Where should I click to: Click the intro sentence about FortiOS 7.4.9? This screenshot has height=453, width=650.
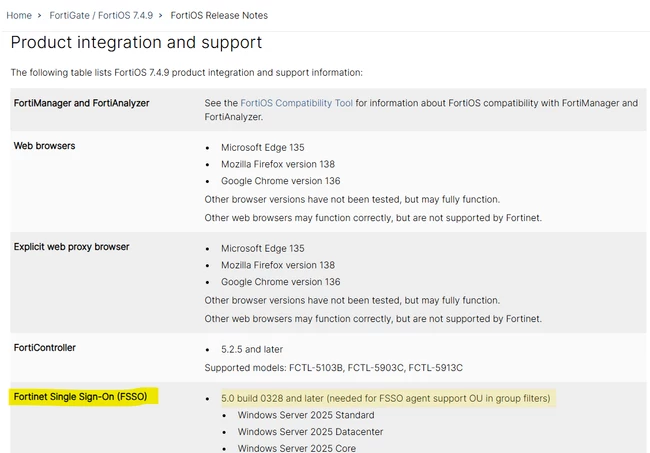(x=187, y=73)
